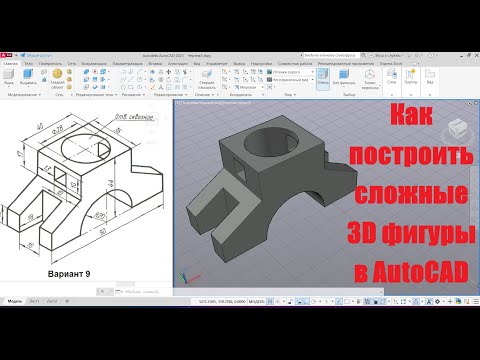
Task: Expand the Моделирование panel dropdown
Action: pyautogui.click(x=24, y=95)
